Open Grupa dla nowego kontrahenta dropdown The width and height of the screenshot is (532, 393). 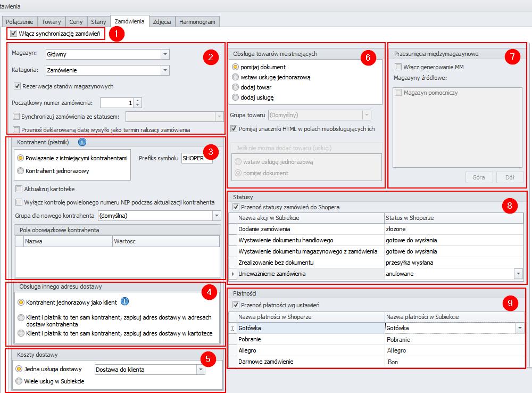tap(217, 216)
